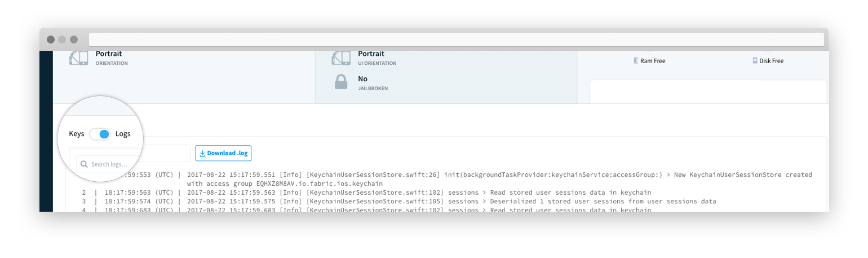Select the Logs label beside the switch

123,134
